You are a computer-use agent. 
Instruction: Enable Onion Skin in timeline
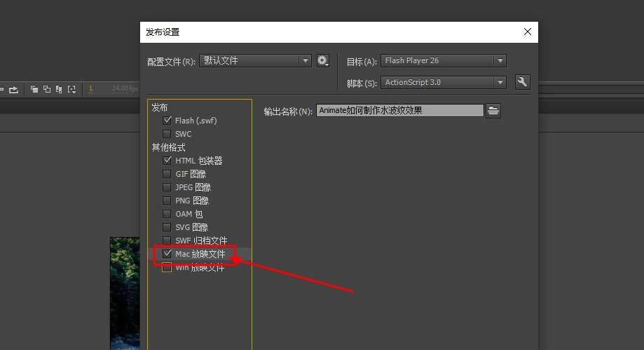pyautogui.click(x=34, y=89)
